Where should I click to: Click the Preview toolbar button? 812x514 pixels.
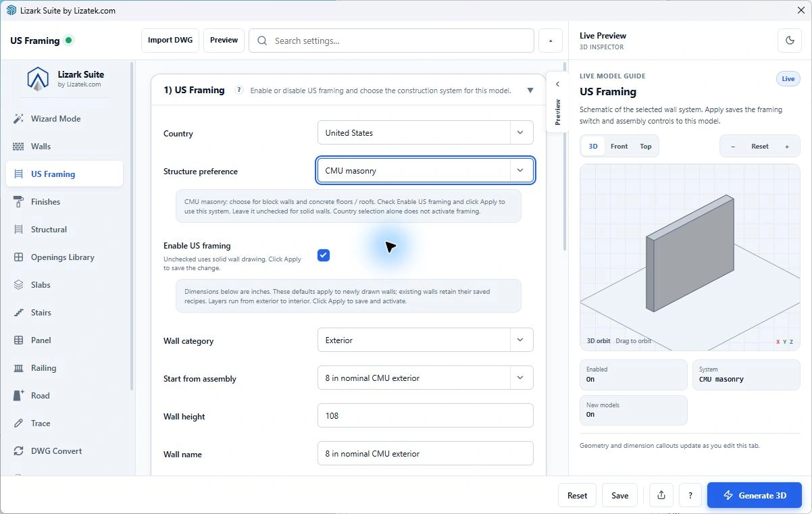(224, 41)
